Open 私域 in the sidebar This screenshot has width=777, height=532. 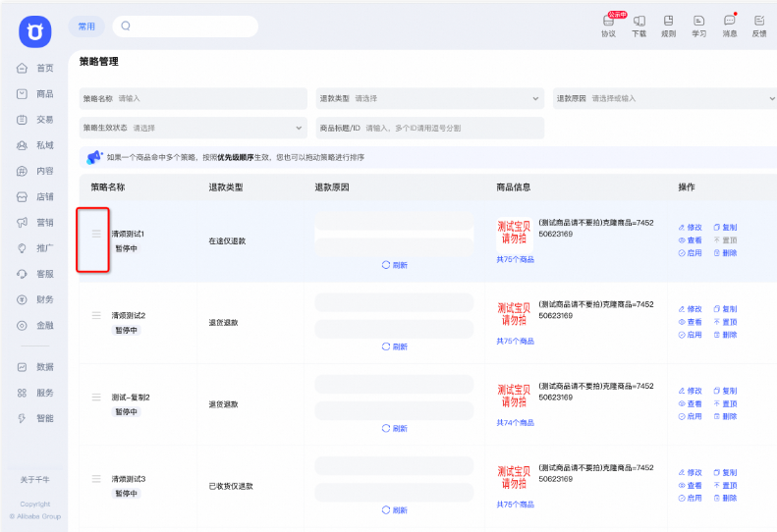34,145
